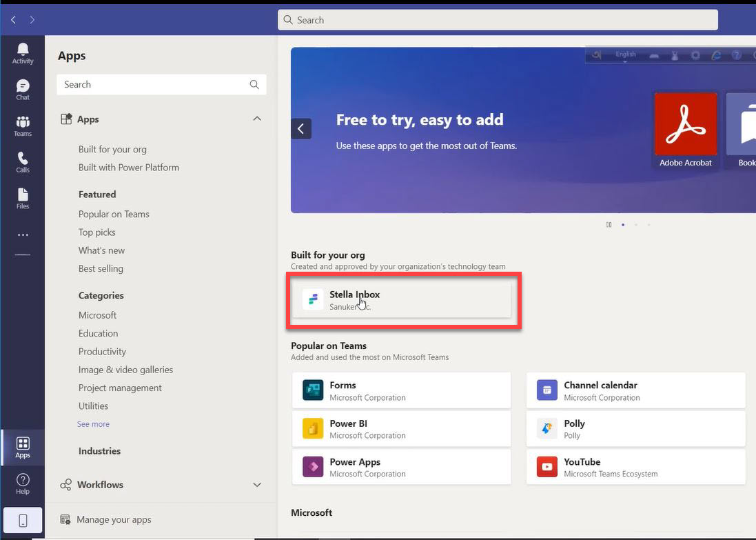Open the Microsoft category in sidebar
This screenshot has width=756, height=540.
point(97,315)
